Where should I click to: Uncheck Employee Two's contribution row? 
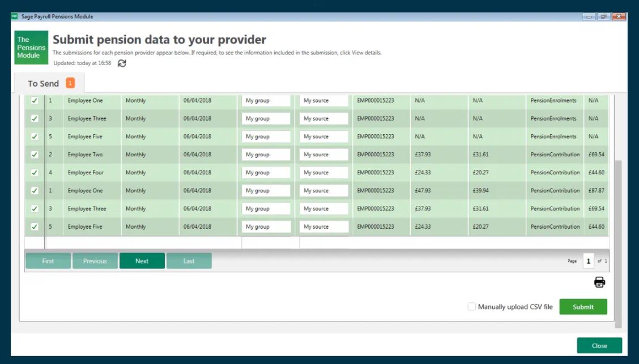pos(34,154)
